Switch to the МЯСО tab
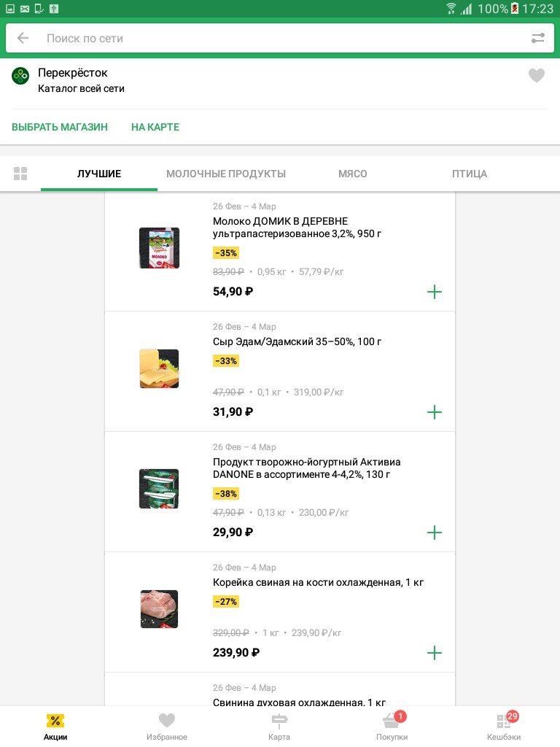This screenshot has width=560, height=747. click(x=352, y=174)
